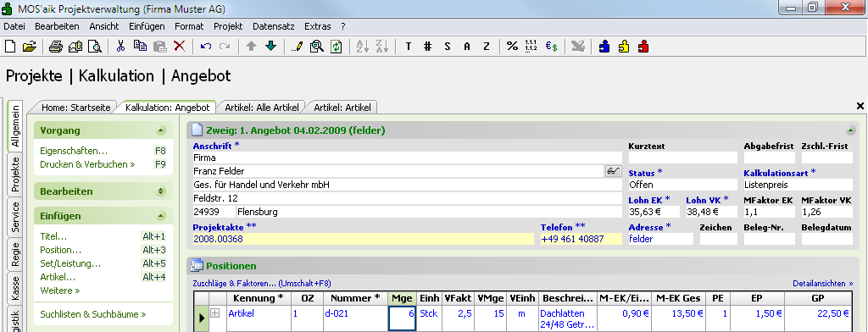The image size is (868, 332).
Task: Click the red puzzle piece icon
Action: [x=643, y=47]
